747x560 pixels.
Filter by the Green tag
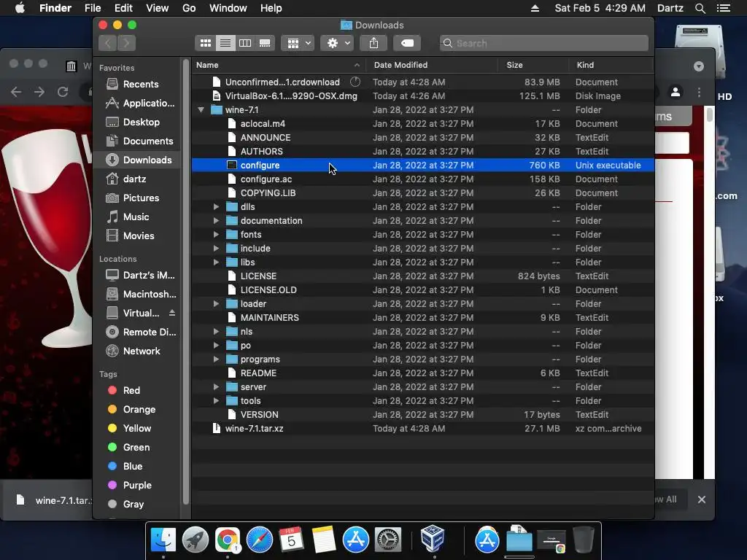(x=138, y=447)
